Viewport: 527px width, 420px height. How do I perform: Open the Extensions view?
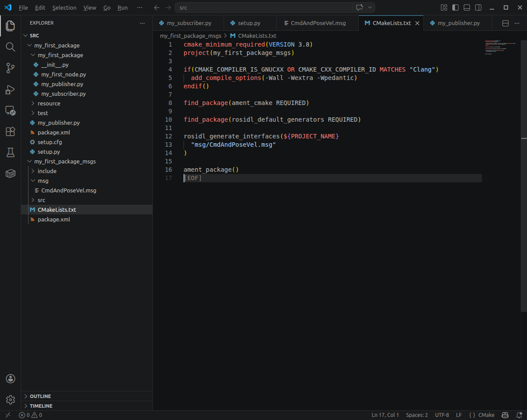click(11, 131)
